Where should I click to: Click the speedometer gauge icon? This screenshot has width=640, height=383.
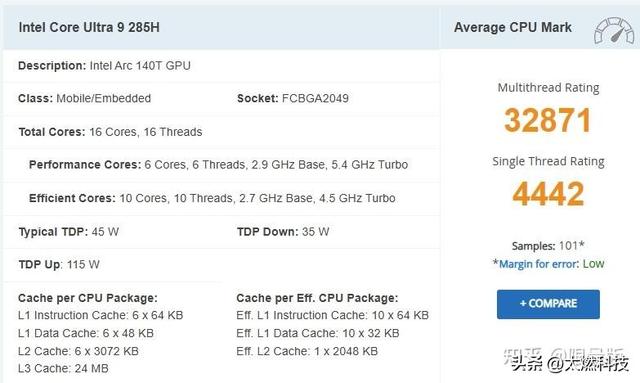(614, 31)
